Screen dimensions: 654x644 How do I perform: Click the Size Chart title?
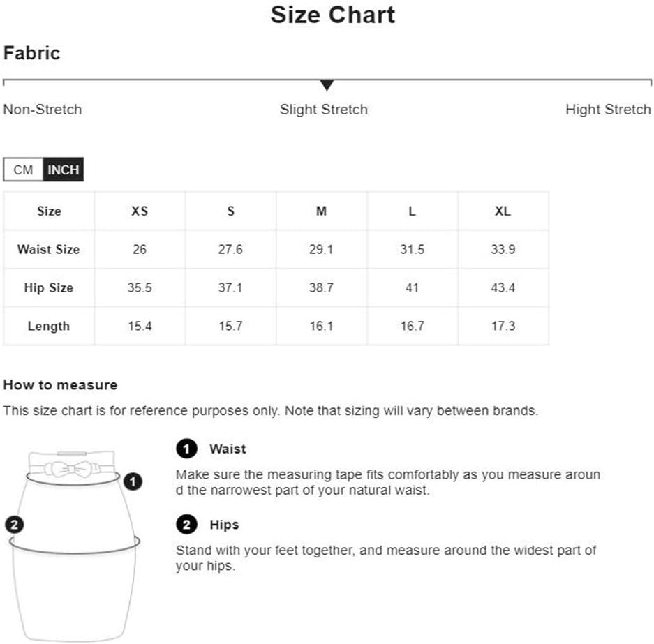(333, 15)
